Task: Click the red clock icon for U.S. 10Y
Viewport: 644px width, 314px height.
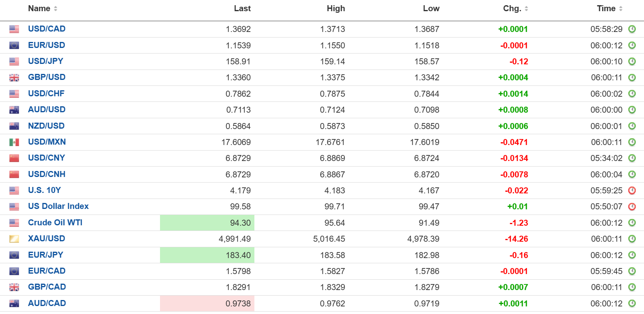Action: tap(632, 191)
